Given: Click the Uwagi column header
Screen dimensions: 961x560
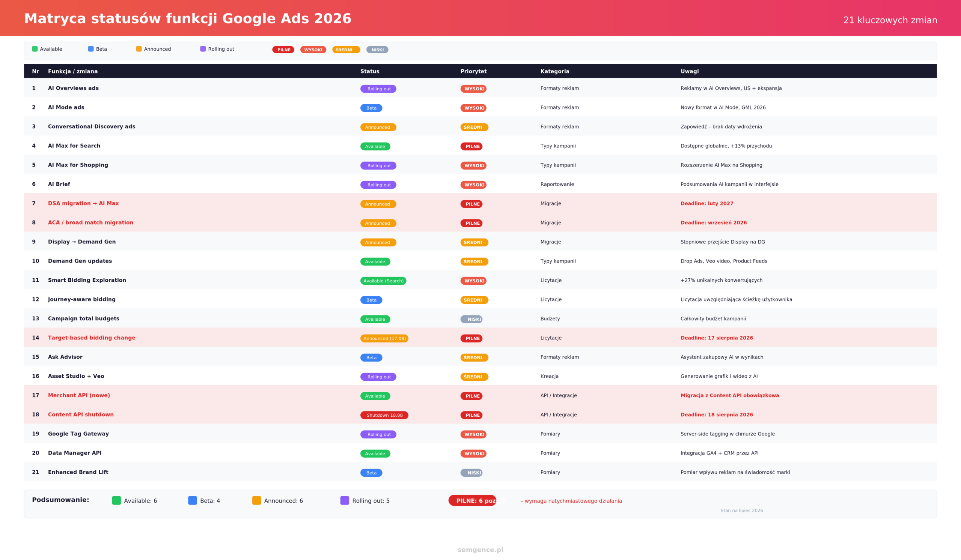Looking at the screenshot, I should pyautogui.click(x=690, y=71).
